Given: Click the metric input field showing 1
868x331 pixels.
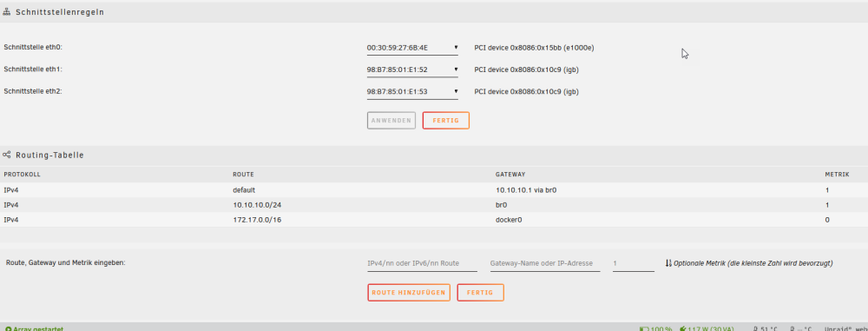Looking at the screenshot, I should tap(634, 263).
